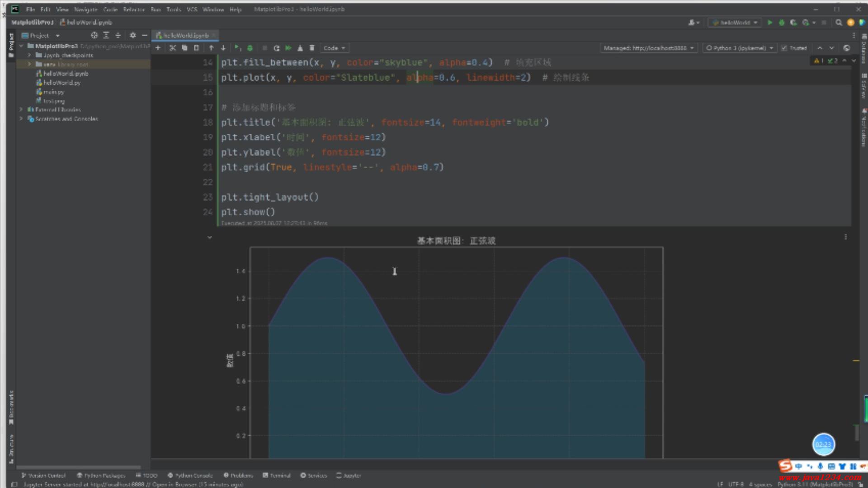Image resolution: width=868 pixels, height=488 pixels.
Task: Open the Code cell type dropdown
Action: (x=334, y=48)
